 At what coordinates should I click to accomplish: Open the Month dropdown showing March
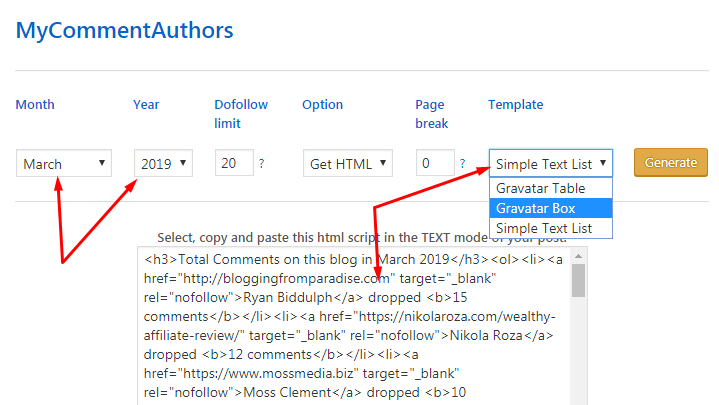click(64, 164)
